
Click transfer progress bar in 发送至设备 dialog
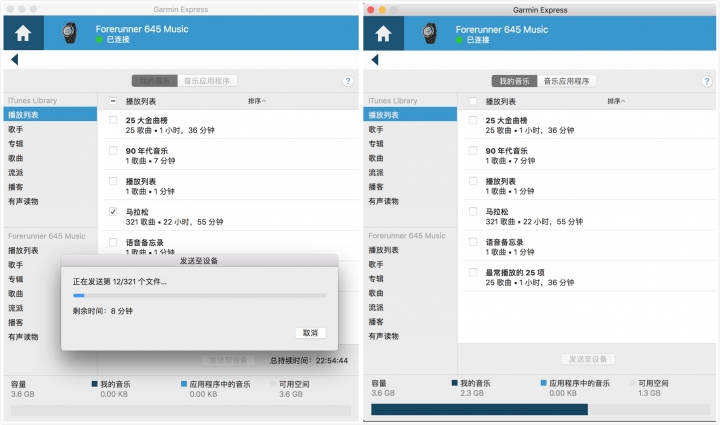coord(199,296)
